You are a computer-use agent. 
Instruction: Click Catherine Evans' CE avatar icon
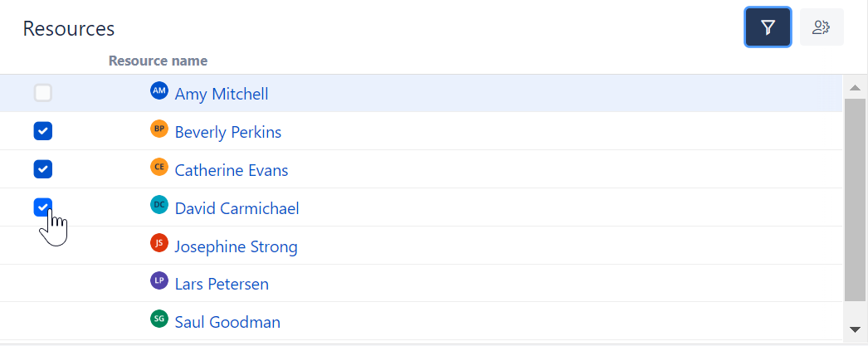[159, 167]
